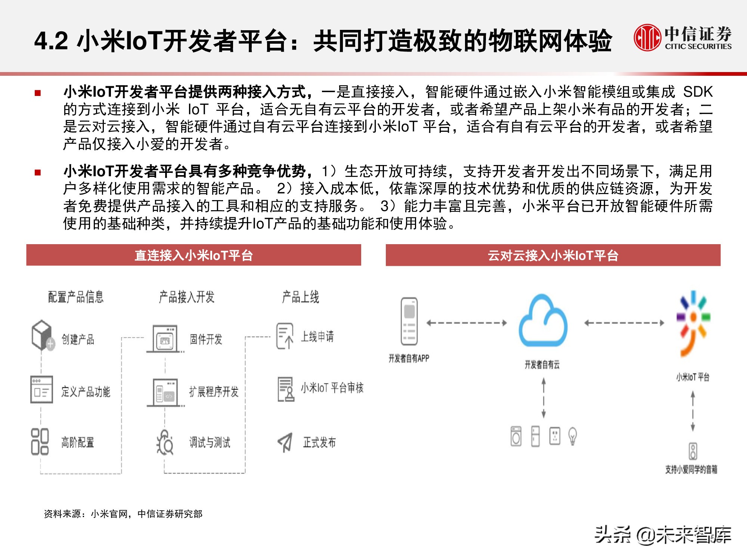Click the 资料来源 source note
The width and height of the screenshot is (747, 560).
point(123,514)
